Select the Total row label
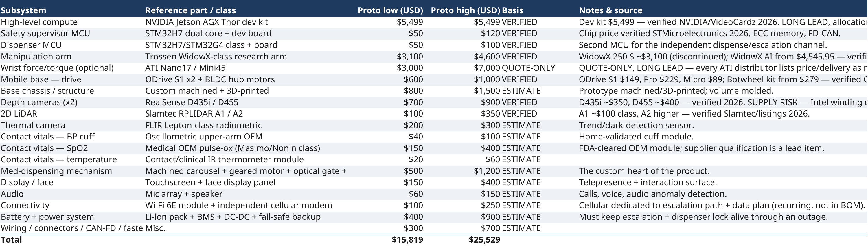Image resolution: width=868 pixels, height=247 pixels. pyautogui.click(x=11, y=239)
